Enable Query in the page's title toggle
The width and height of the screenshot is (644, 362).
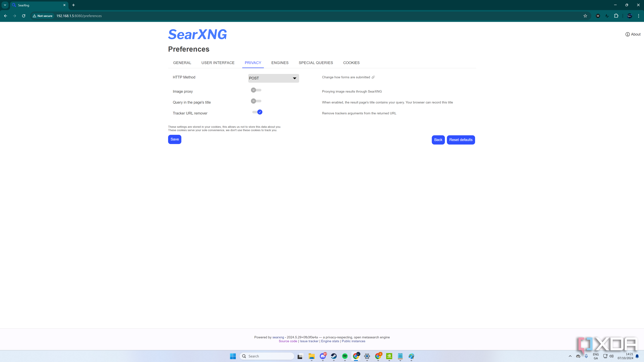pos(256,101)
